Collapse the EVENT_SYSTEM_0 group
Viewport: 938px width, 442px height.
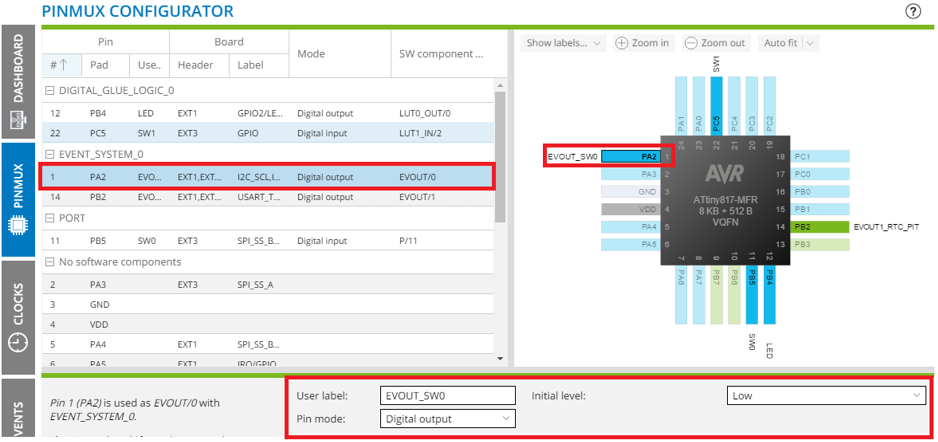tap(50, 154)
